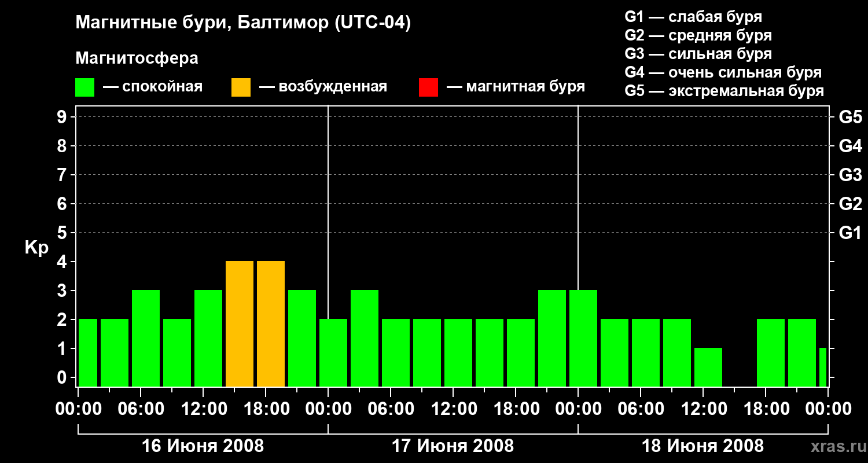This screenshot has height=463, width=868.
Task: Select the first orange Kp 4 bar
Action: (240, 323)
